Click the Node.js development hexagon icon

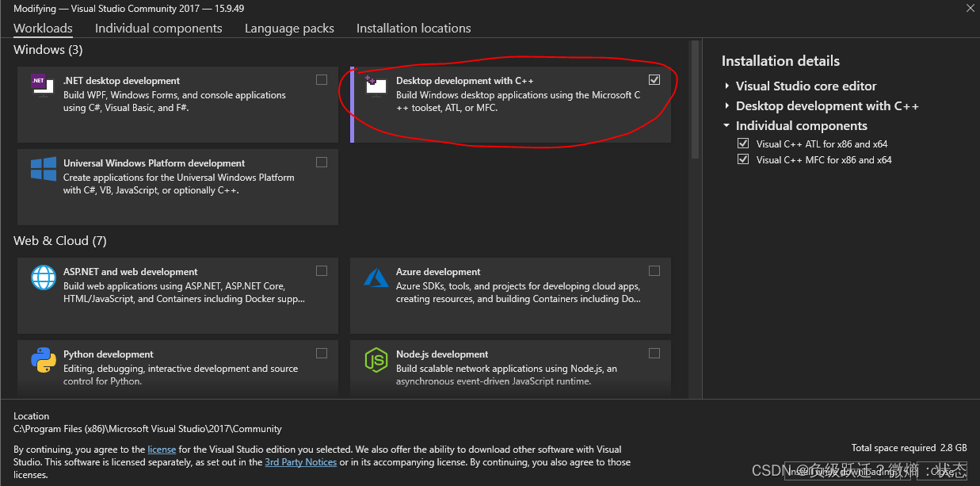(x=376, y=360)
